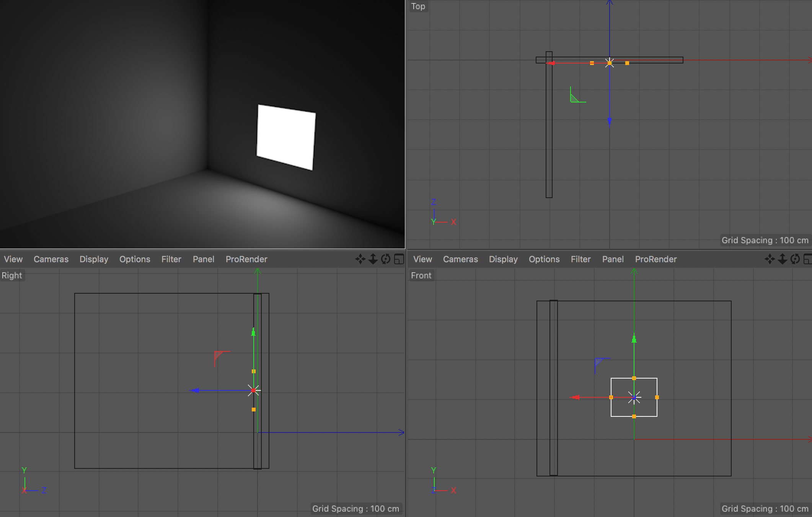Click the right orange handle of light in Front view
Image resolution: width=812 pixels, height=517 pixels.
(x=657, y=397)
